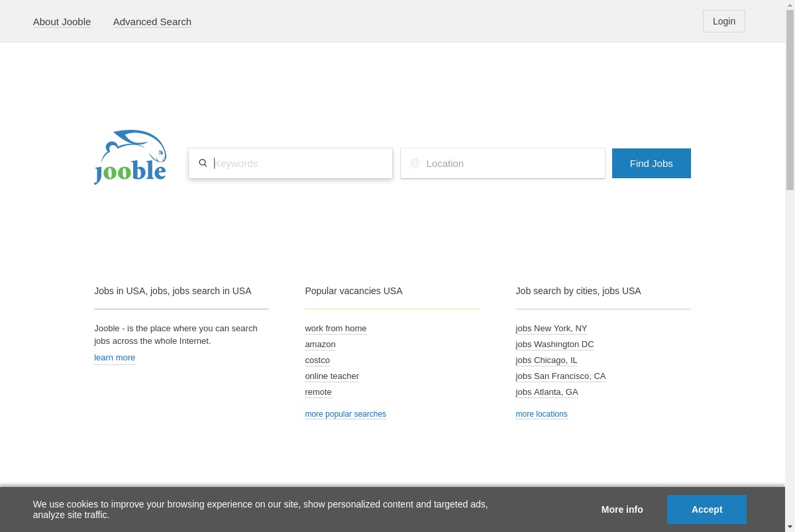
Task: Open jobs Washington DC link
Action: coord(555,345)
